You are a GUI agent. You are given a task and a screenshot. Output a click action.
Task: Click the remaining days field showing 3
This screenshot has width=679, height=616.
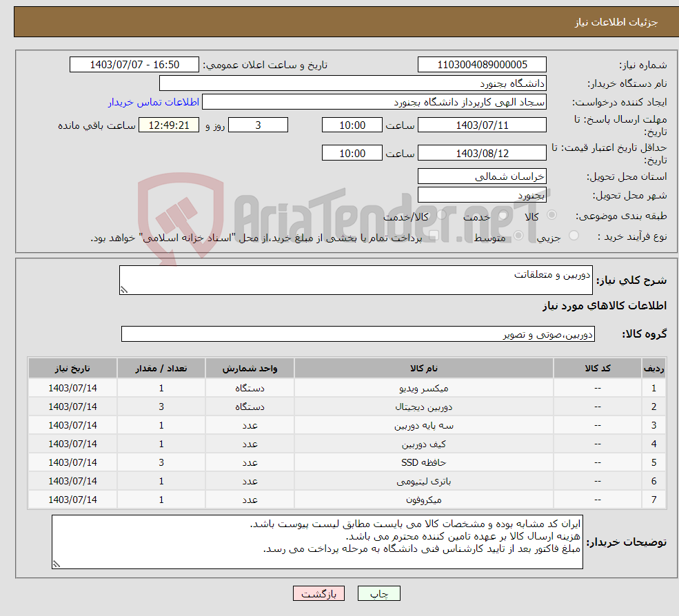click(258, 125)
